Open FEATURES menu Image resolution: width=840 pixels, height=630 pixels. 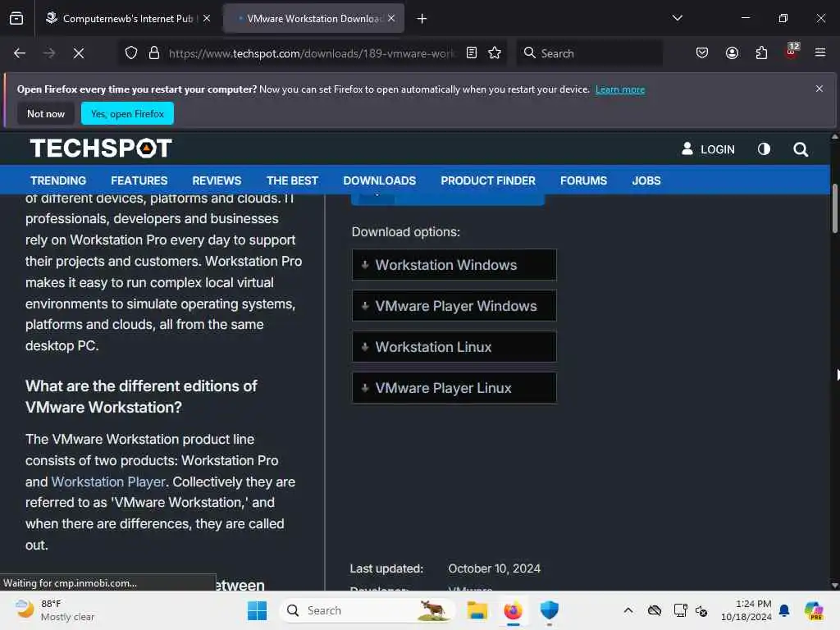pos(139,180)
